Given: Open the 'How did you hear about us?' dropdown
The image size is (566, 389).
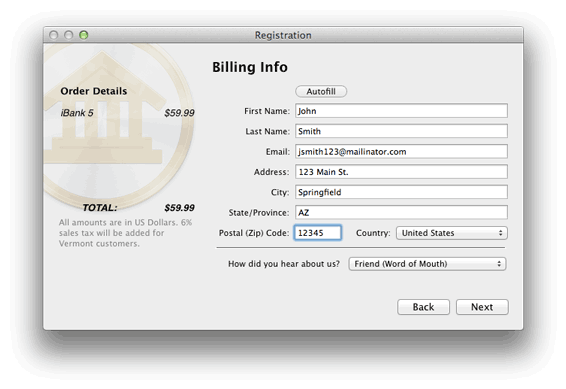Looking at the screenshot, I should (427, 264).
